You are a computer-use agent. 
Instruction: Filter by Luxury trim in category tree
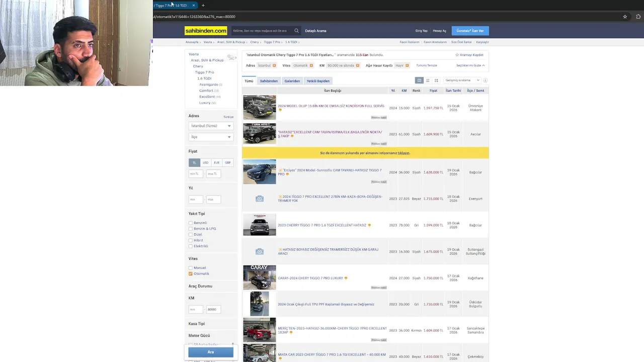click(205, 103)
